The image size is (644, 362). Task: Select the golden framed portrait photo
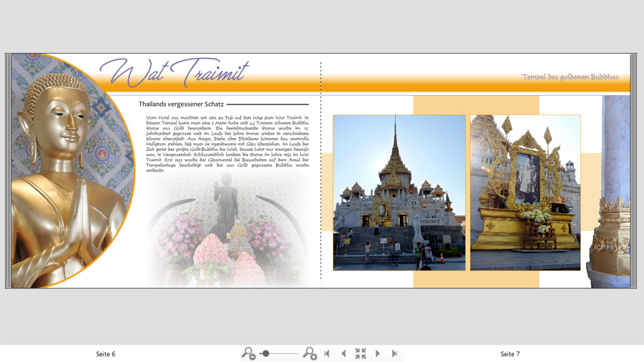click(x=525, y=192)
